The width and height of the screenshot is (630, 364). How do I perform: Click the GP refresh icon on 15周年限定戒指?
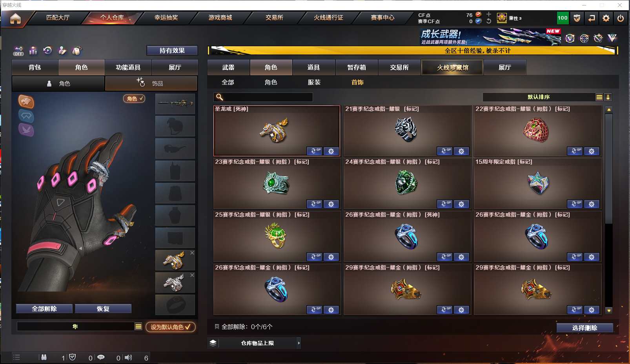(575, 204)
